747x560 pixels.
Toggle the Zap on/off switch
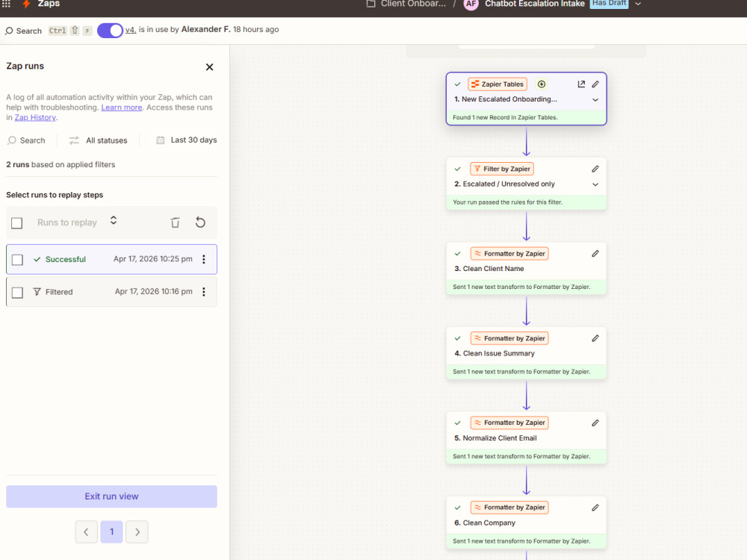(110, 31)
